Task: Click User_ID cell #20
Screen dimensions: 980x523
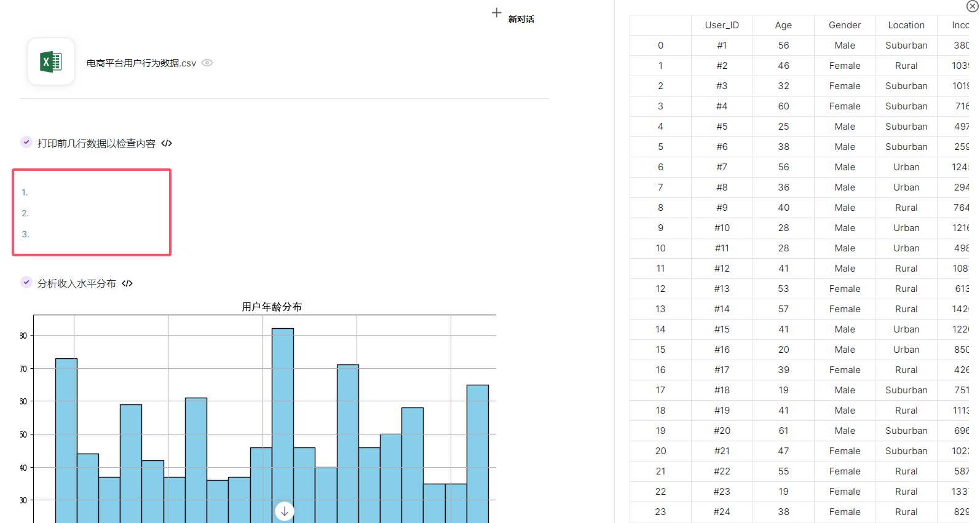Action: 722,431
